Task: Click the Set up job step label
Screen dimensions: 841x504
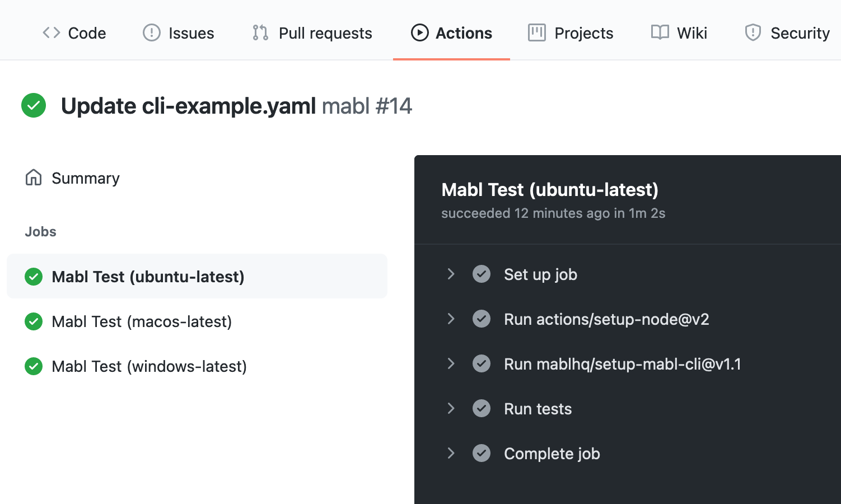Action: 540,274
